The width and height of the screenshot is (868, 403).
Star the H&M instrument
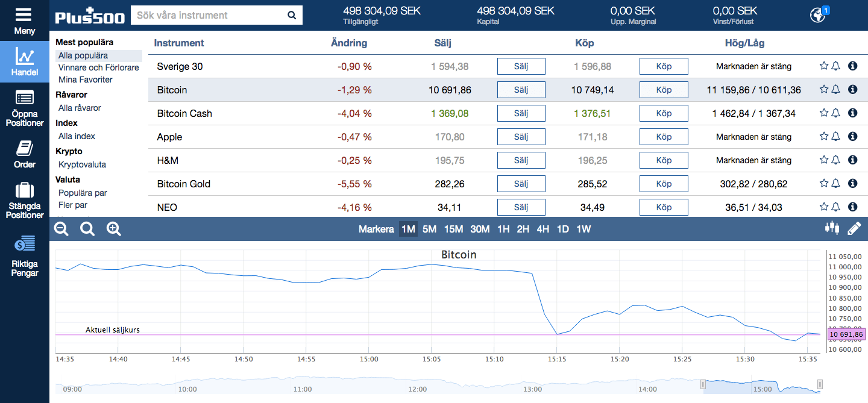[x=824, y=160]
